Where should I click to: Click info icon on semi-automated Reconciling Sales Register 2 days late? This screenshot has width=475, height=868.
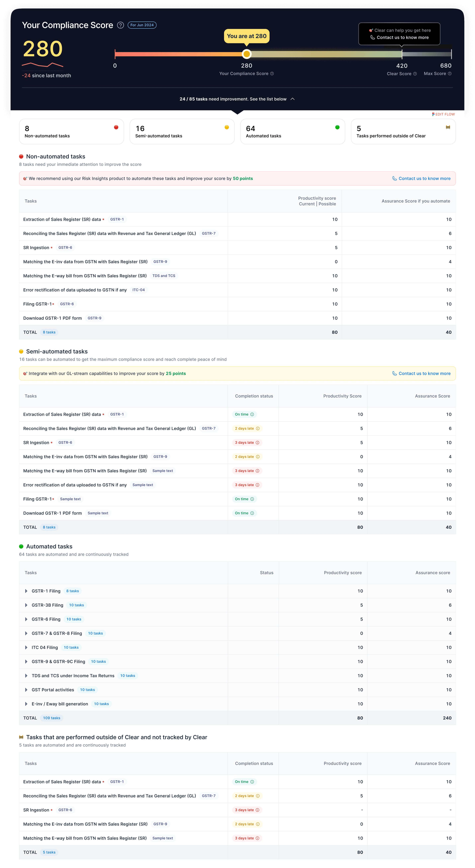[x=258, y=429]
